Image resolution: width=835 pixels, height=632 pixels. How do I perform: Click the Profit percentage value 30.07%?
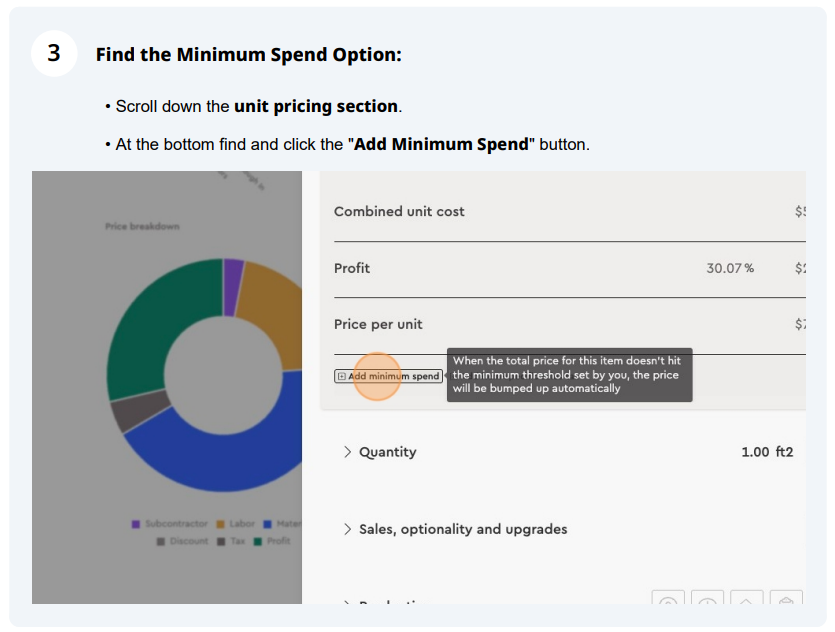pos(730,268)
